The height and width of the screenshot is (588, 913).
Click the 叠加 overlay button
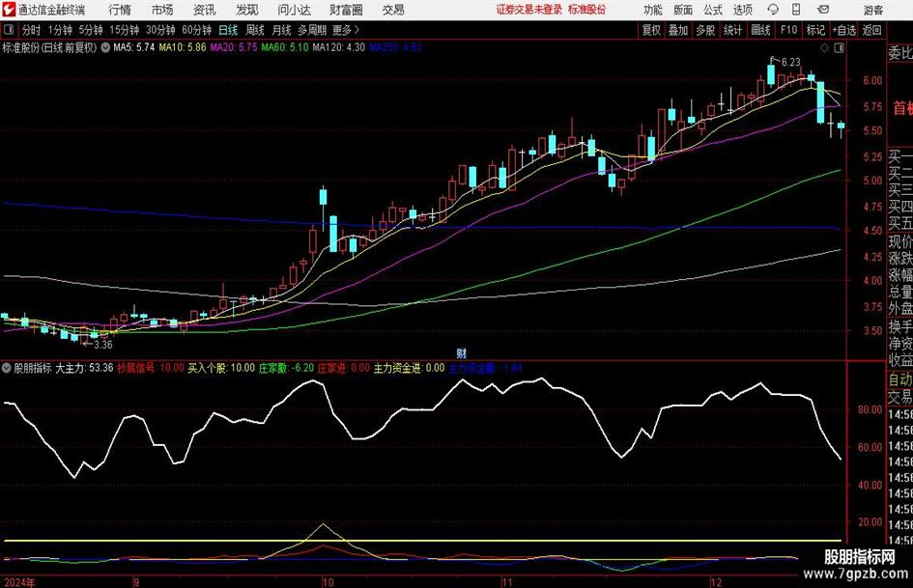coord(678,30)
